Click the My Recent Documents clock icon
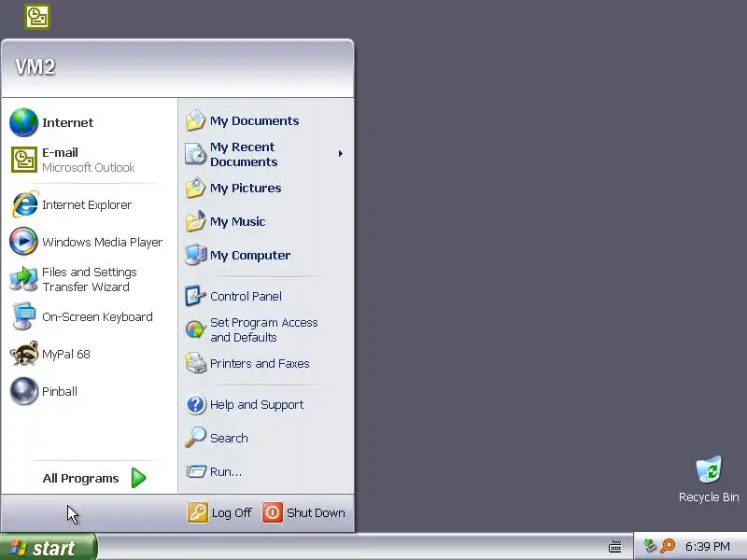 click(x=195, y=154)
